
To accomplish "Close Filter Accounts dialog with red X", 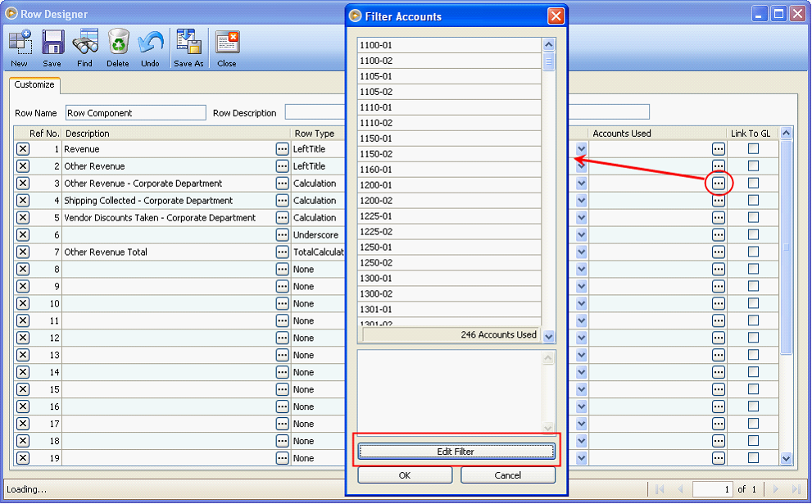I will click(x=556, y=16).
